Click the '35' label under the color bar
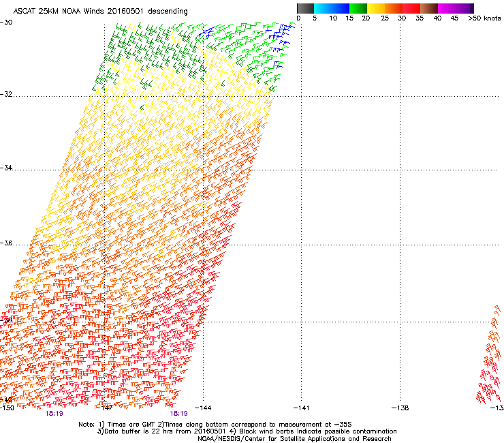 (420, 18)
